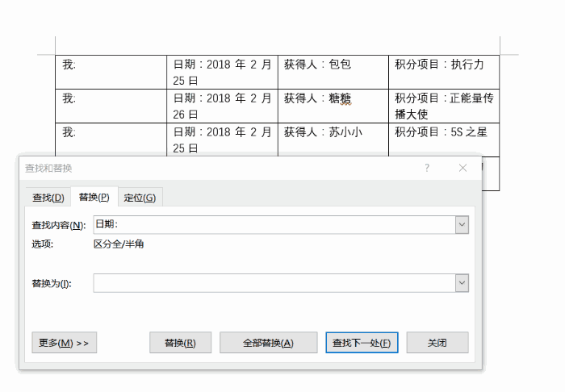
Task: Click the 关闭 button
Action: 437,343
